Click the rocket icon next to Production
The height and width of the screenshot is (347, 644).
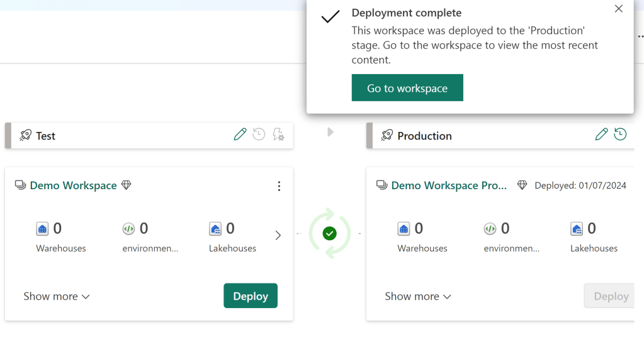[x=387, y=136]
